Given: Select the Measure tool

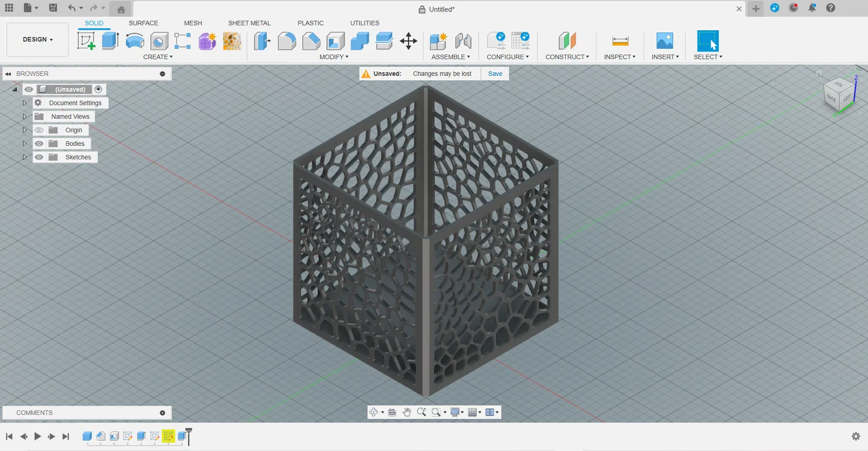Looking at the screenshot, I should click(x=620, y=41).
